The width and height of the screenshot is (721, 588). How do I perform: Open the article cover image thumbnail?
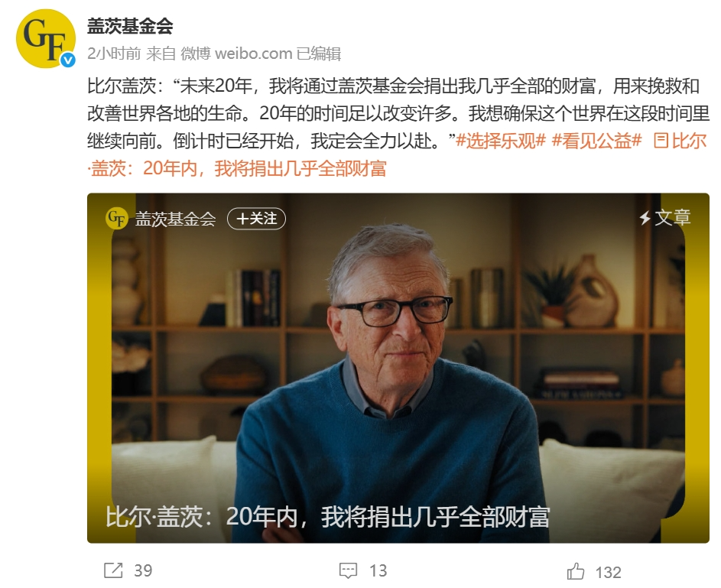pos(398,368)
